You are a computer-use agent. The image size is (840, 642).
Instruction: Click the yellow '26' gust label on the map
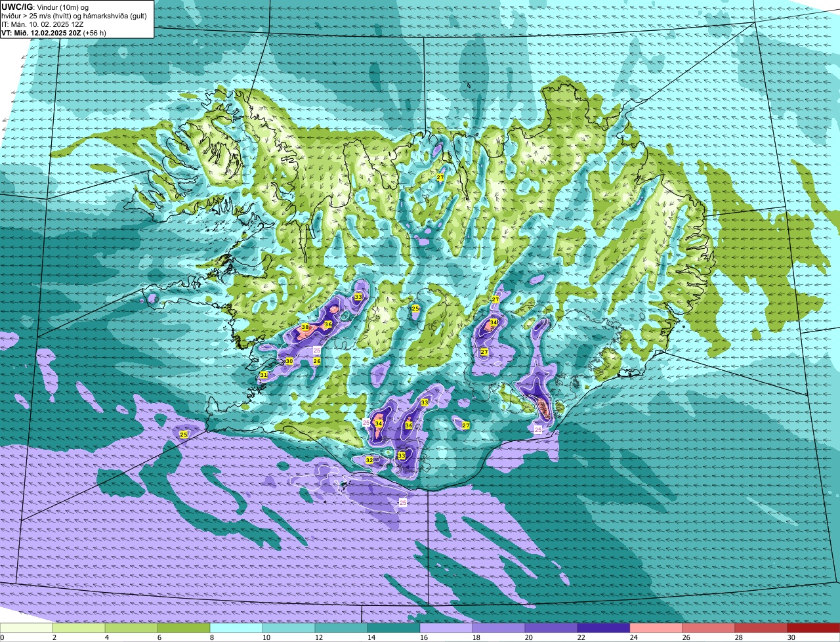(316, 361)
